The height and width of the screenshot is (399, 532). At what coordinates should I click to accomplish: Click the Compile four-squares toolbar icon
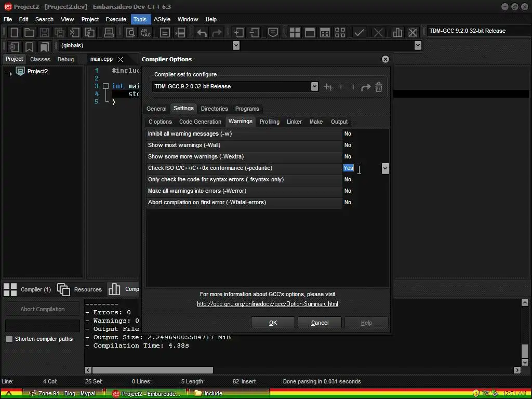[295, 33]
